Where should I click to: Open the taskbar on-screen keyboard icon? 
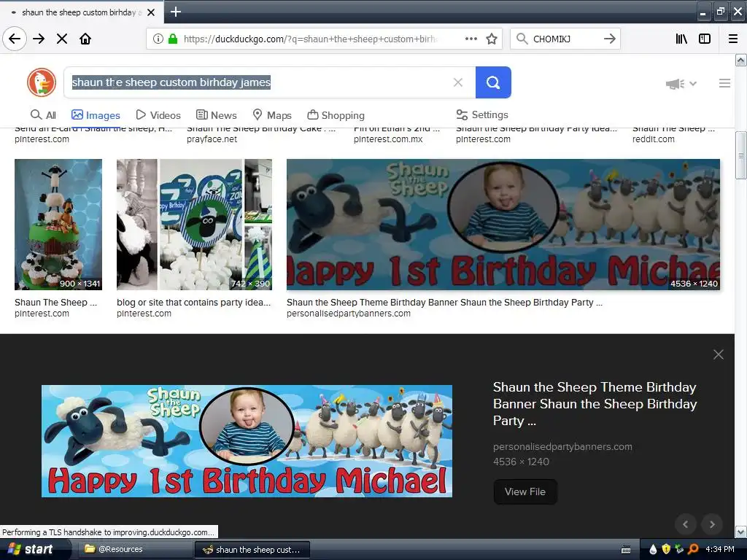pos(626,550)
